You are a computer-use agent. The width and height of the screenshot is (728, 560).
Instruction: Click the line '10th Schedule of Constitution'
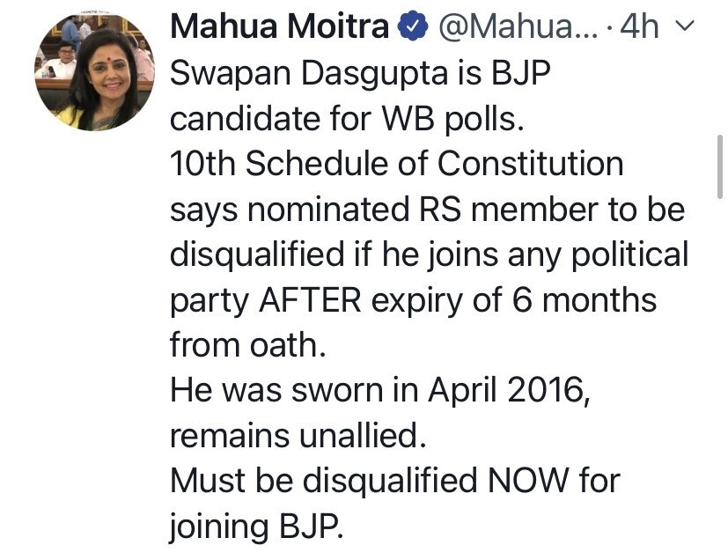point(396,164)
